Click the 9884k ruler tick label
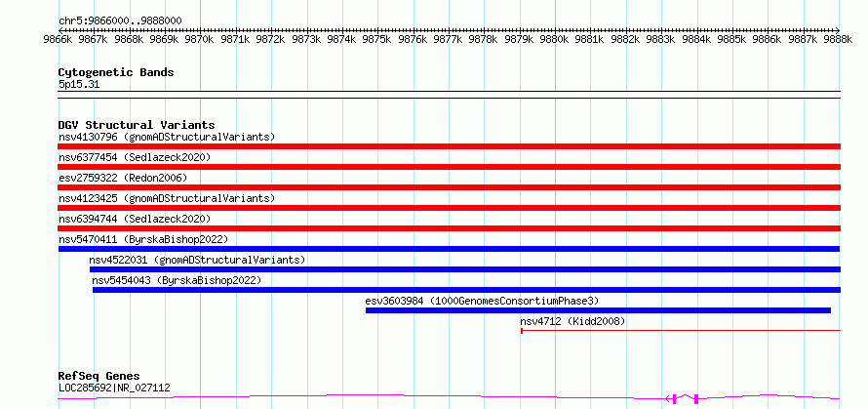The height and width of the screenshot is (409, 868). point(697,39)
